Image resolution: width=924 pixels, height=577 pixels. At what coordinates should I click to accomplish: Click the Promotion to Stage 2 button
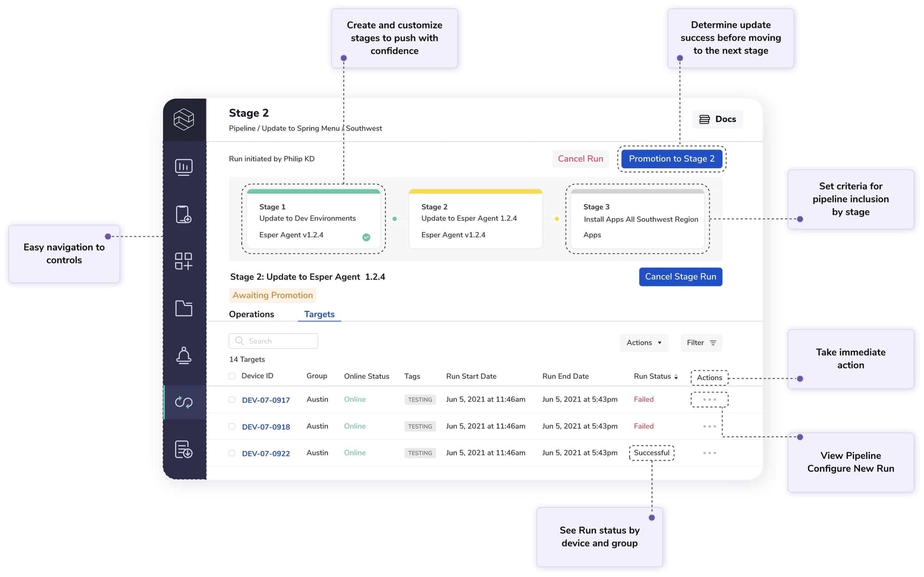coord(672,158)
